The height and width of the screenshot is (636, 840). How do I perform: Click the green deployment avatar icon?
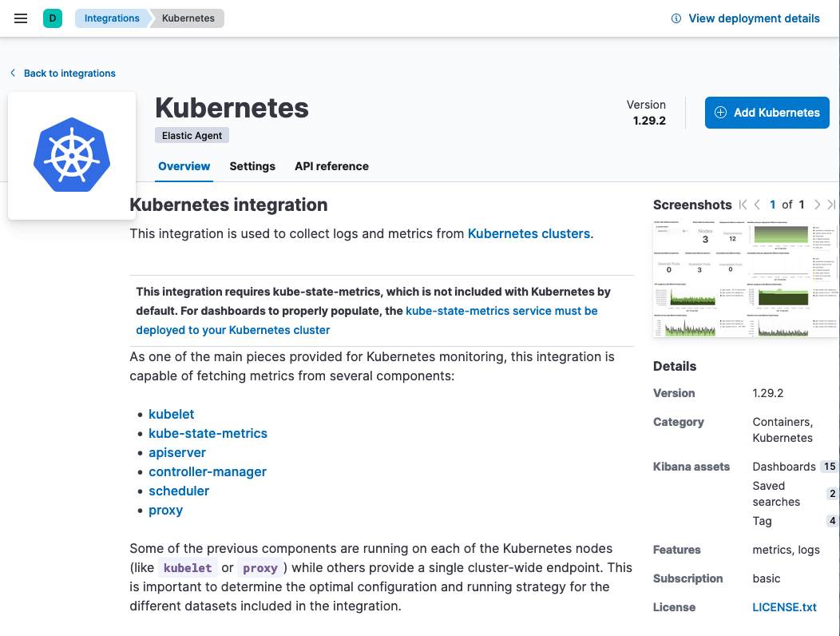(x=51, y=17)
